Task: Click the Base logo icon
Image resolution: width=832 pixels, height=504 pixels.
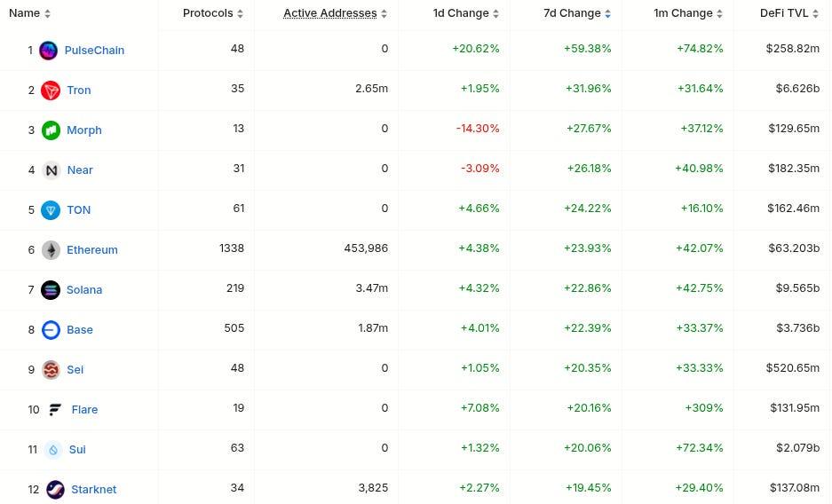Action: (x=51, y=330)
